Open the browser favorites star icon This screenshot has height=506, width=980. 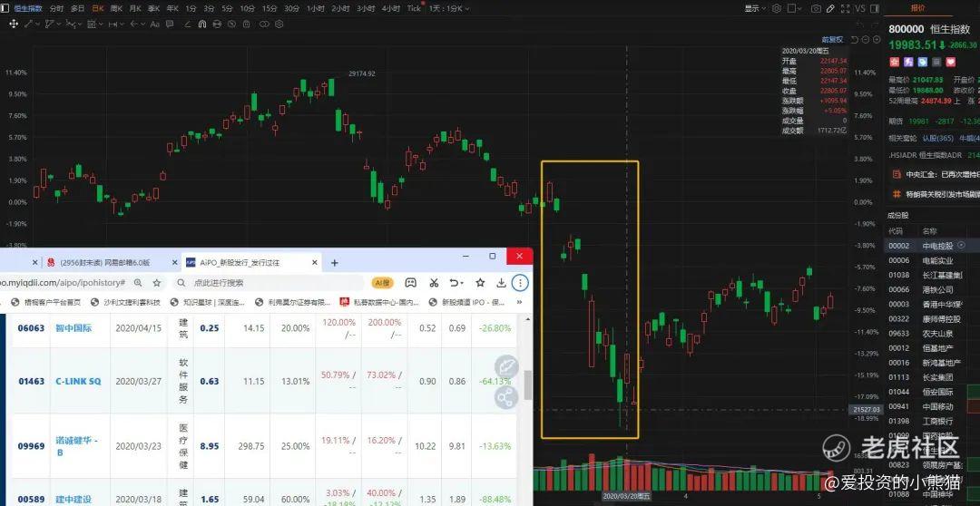click(x=480, y=283)
